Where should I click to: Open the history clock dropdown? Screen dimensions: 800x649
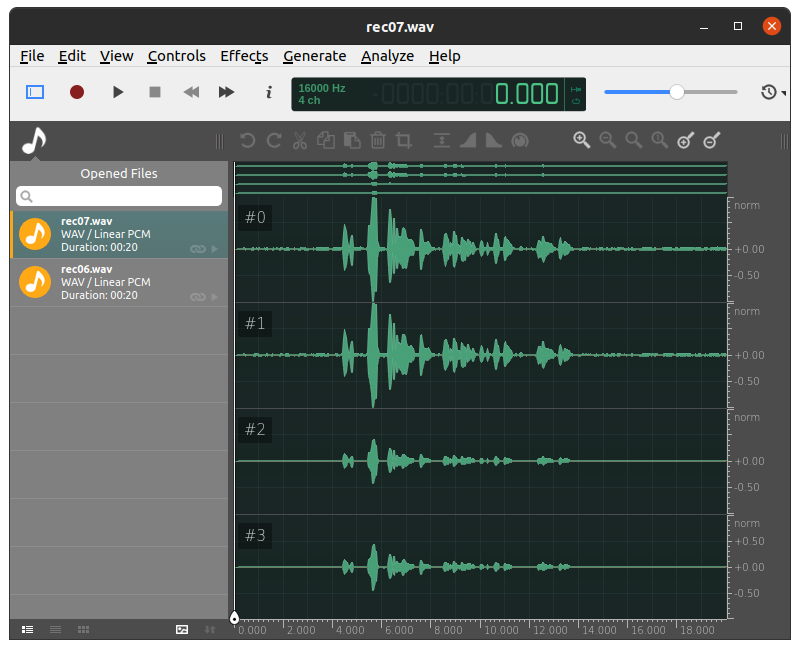[772, 92]
